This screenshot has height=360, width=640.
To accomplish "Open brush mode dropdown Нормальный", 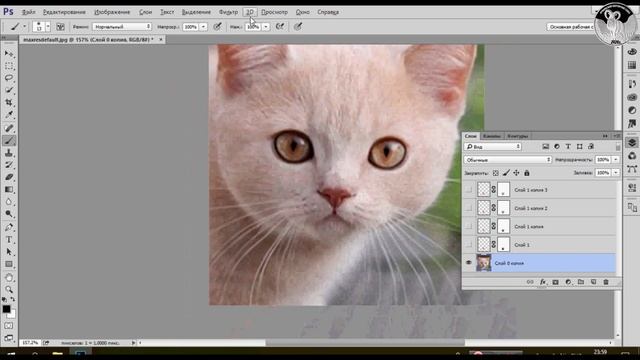I will [122, 27].
